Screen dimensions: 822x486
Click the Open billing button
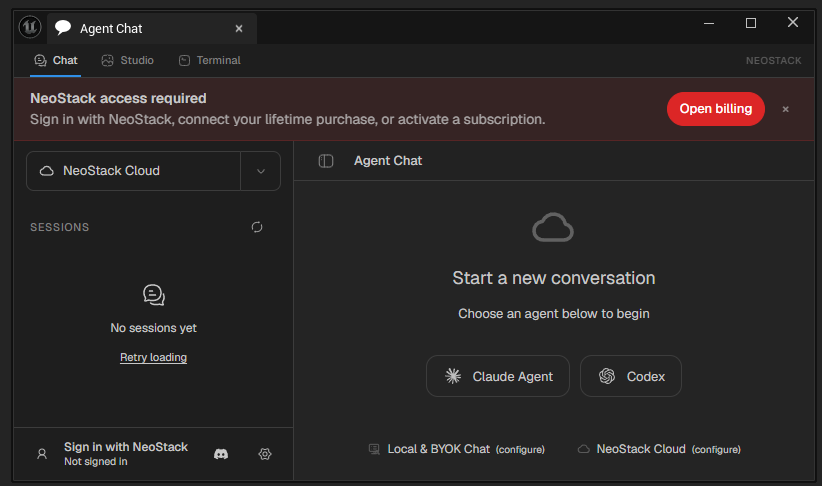click(x=716, y=109)
